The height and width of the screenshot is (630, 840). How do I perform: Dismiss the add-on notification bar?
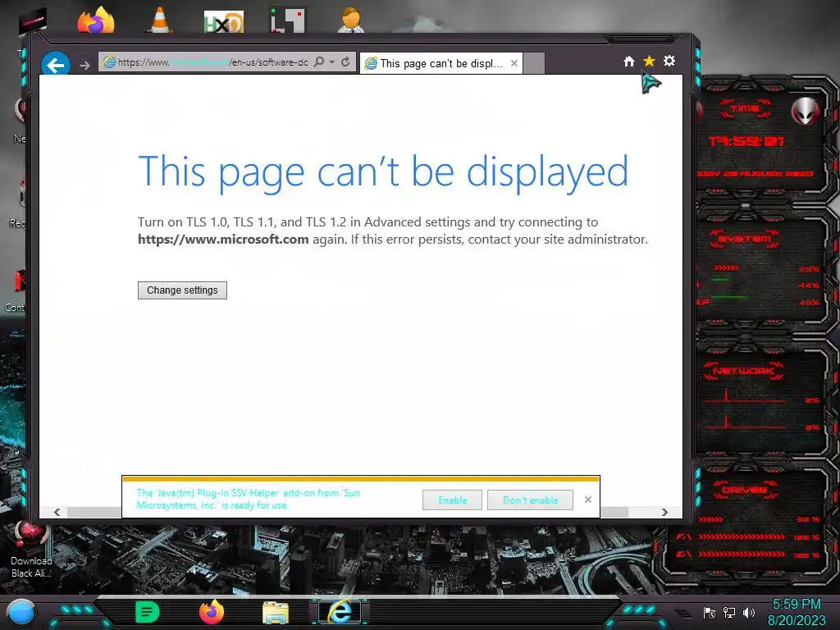pos(587,500)
